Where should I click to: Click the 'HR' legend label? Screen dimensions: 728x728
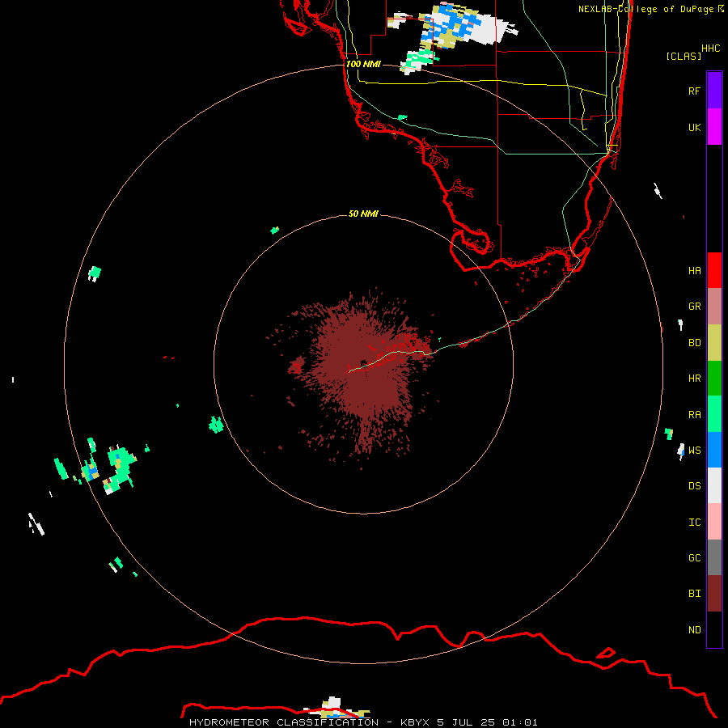[x=694, y=379]
